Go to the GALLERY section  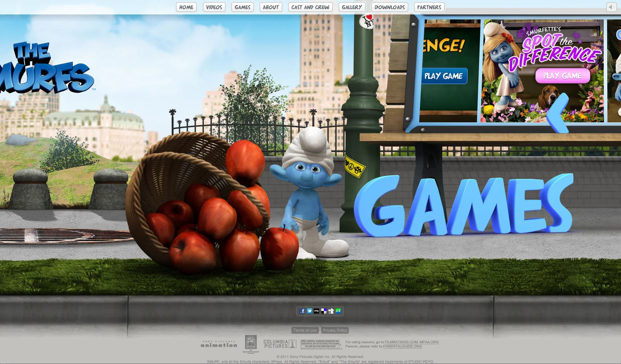pos(352,7)
